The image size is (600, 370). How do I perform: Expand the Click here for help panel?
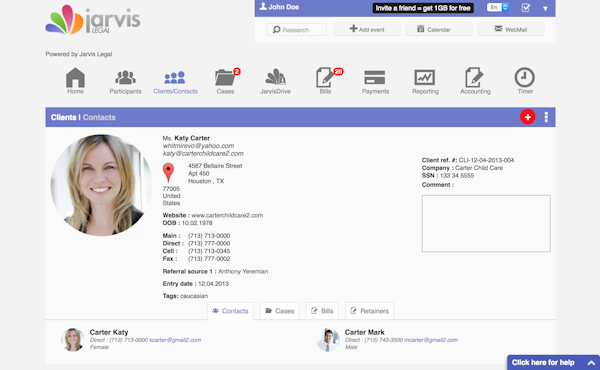pos(553,362)
